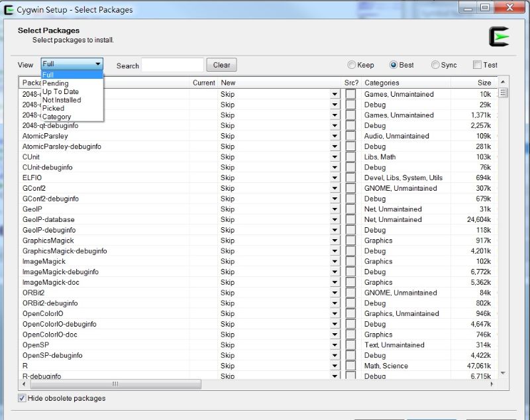Check the Src box for OpenSP

coord(351,344)
